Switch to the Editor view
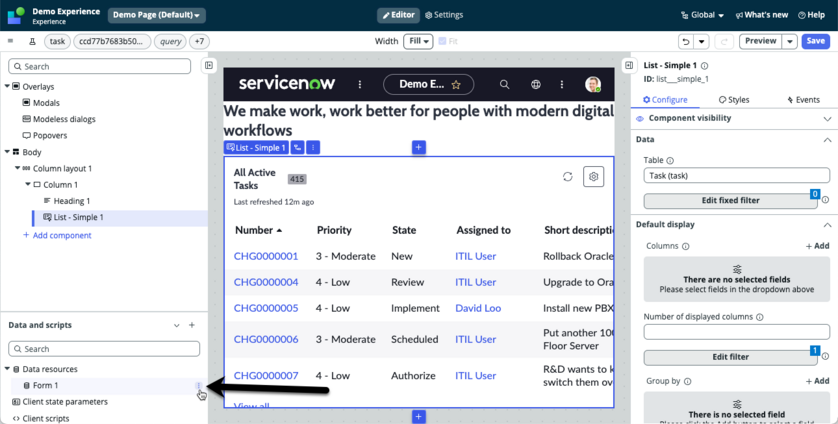This screenshot has width=838, height=424. click(398, 15)
